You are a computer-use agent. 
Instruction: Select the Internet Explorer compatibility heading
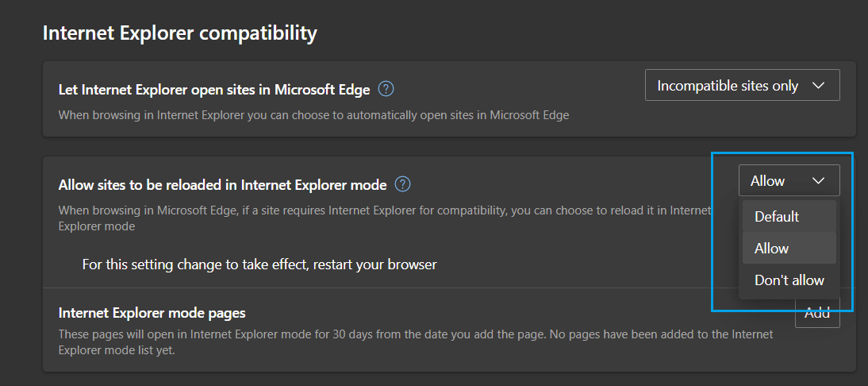(x=180, y=33)
